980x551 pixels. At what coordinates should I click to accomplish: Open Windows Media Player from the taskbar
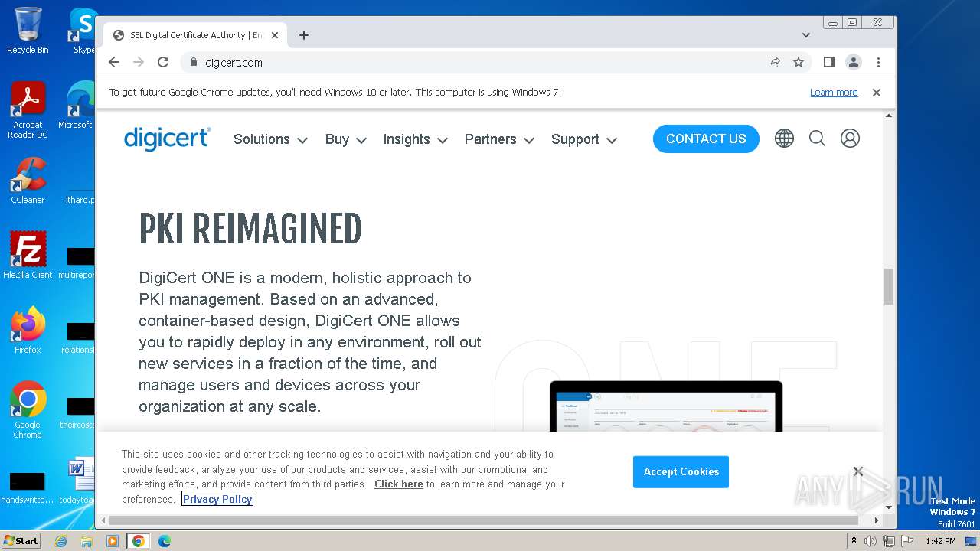(113, 541)
